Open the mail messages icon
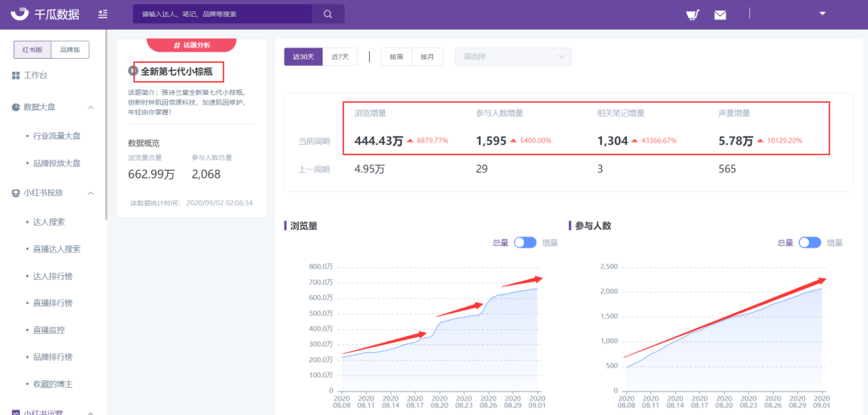 [x=719, y=15]
